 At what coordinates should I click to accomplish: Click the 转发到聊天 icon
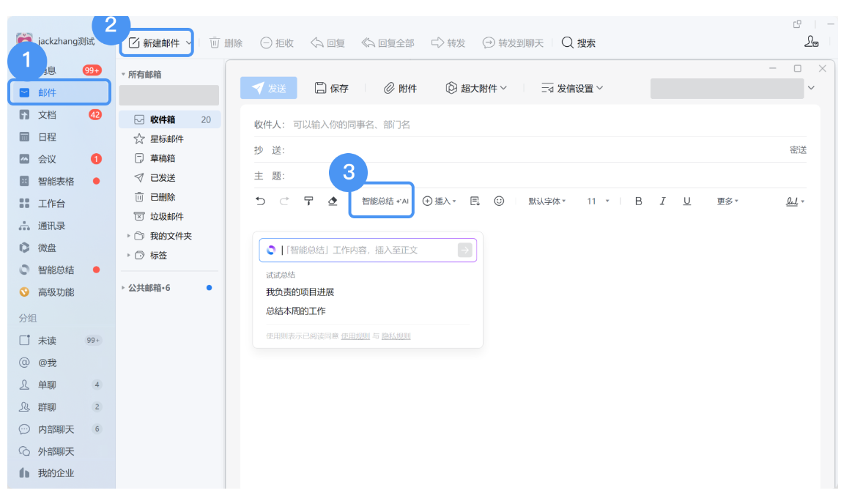pos(489,43)
